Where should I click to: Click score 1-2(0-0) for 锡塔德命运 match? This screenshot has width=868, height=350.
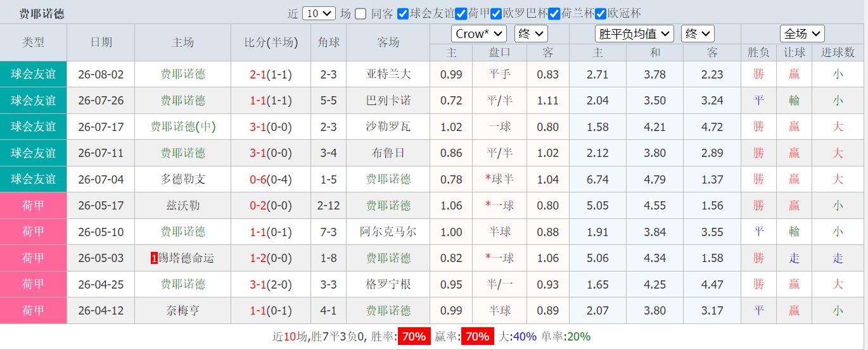[x=271, y=258]
